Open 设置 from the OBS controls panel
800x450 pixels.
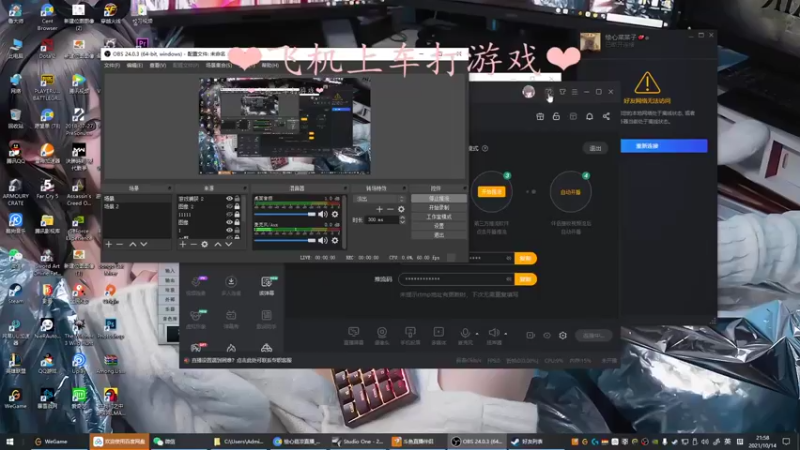pos(439,226)
